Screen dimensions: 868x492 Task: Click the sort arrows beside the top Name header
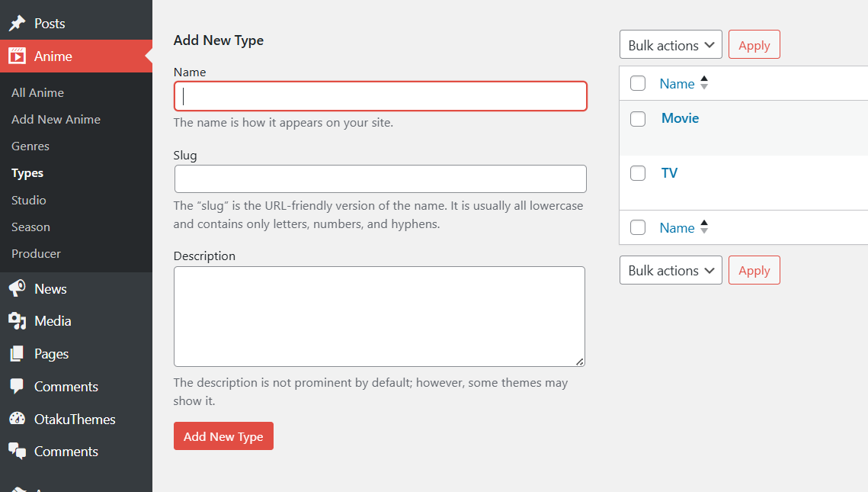(x=704, y=83)
